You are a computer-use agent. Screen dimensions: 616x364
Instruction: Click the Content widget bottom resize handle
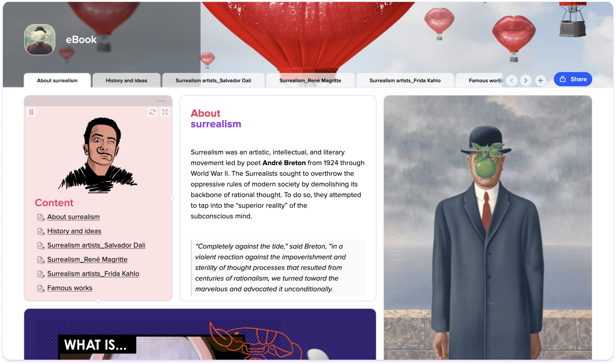(x=98, y=301)
